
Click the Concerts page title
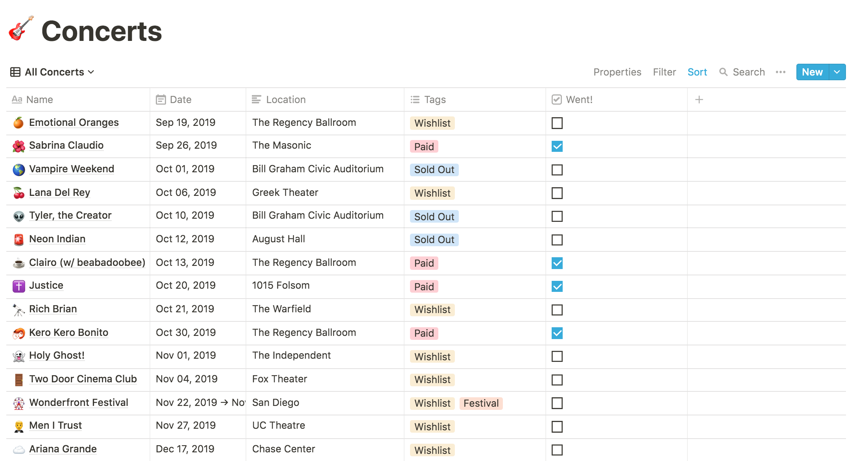pyautogui.click(x=102, y=31)
